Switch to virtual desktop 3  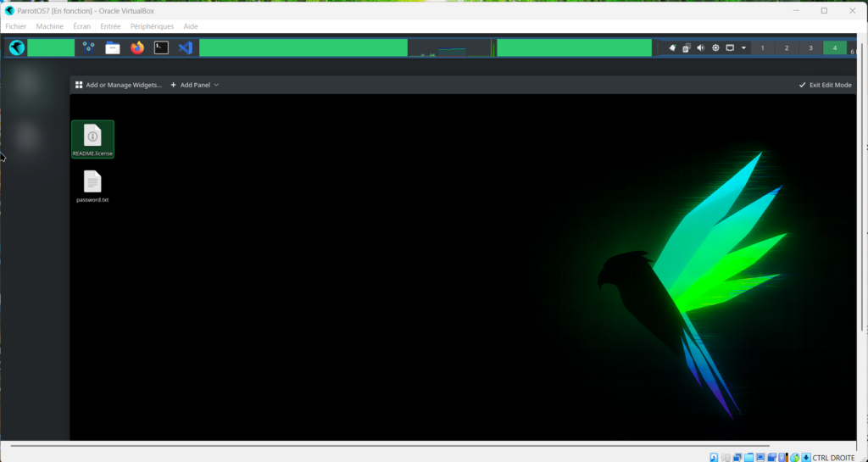(x=810, y=48)
